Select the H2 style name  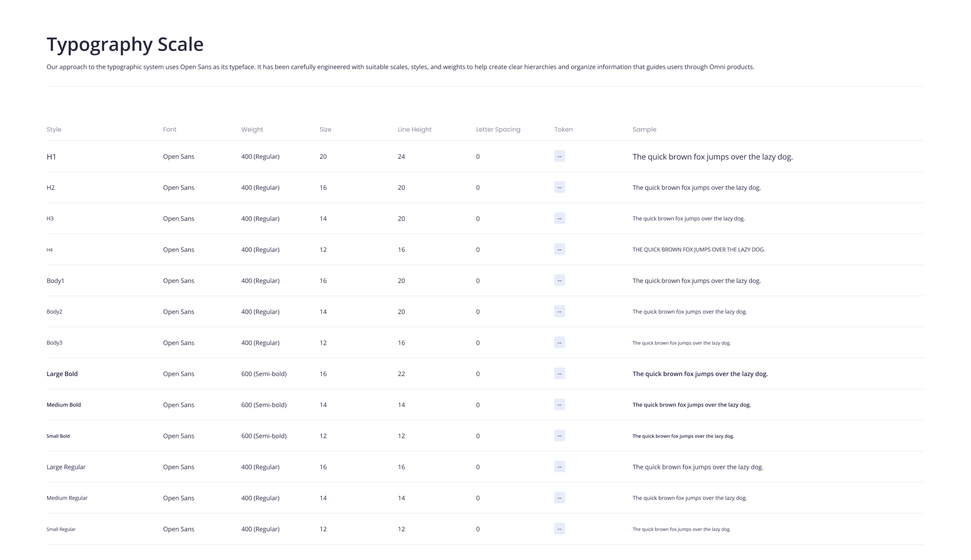coord(50,187)
